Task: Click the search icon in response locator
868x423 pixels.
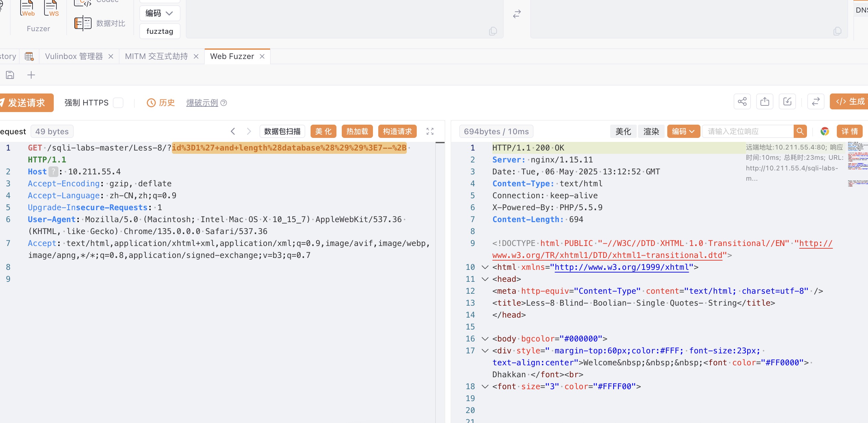Action: [x=800, y=131]
